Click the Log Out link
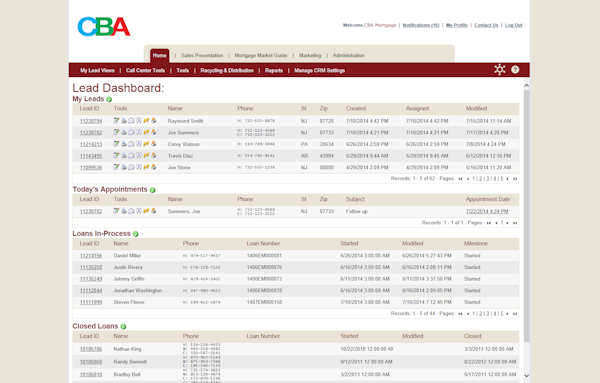This screenshot has width=600, height=383. (514, 25)
